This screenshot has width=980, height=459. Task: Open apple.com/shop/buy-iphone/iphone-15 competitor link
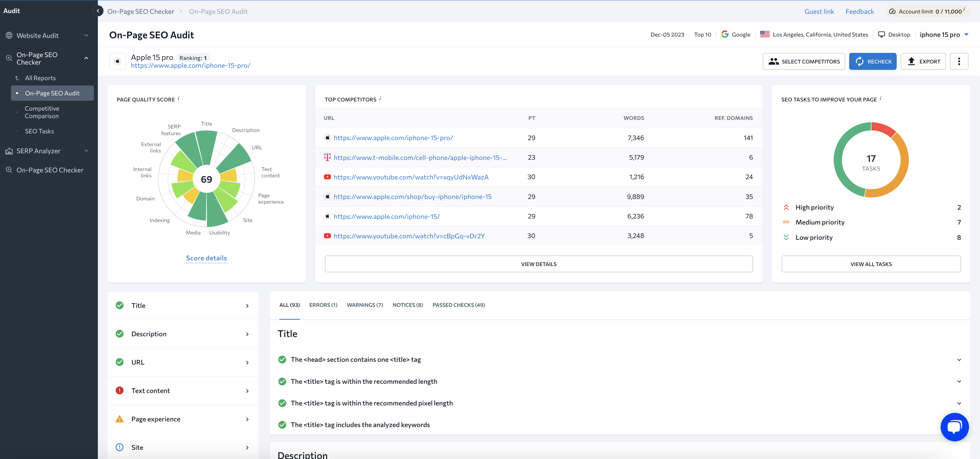point(412,197)
